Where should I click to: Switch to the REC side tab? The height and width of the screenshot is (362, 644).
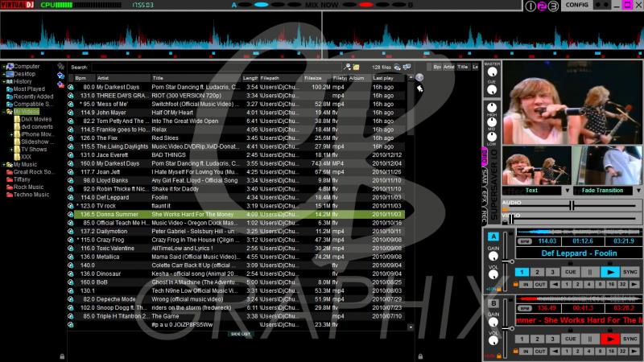[485, 216]
